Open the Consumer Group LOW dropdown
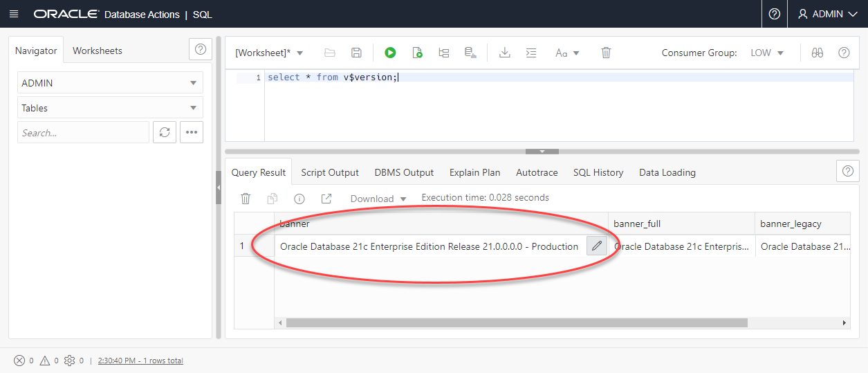868x373 pixels. coord(767,53)
